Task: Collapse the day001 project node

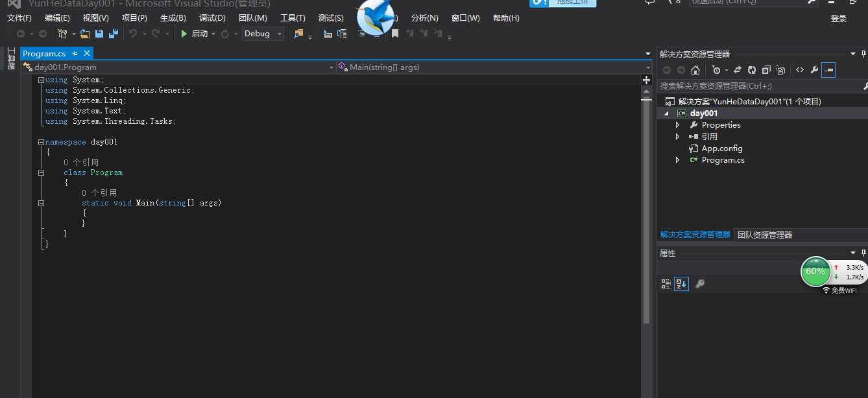Action: [666, 112]
